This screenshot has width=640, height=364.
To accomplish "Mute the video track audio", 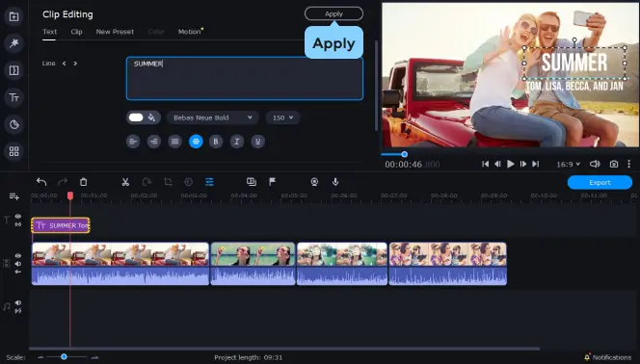I will (18, 264).
